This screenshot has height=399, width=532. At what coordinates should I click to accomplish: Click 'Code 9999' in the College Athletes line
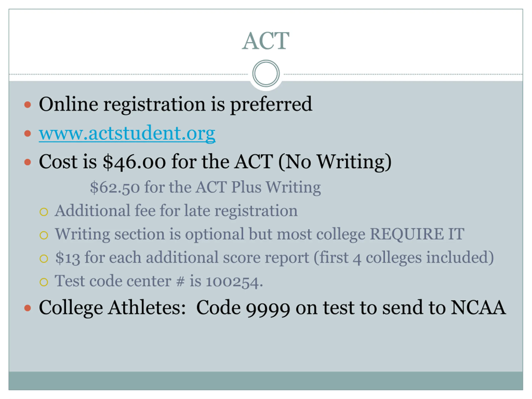(x=243, y=308)
